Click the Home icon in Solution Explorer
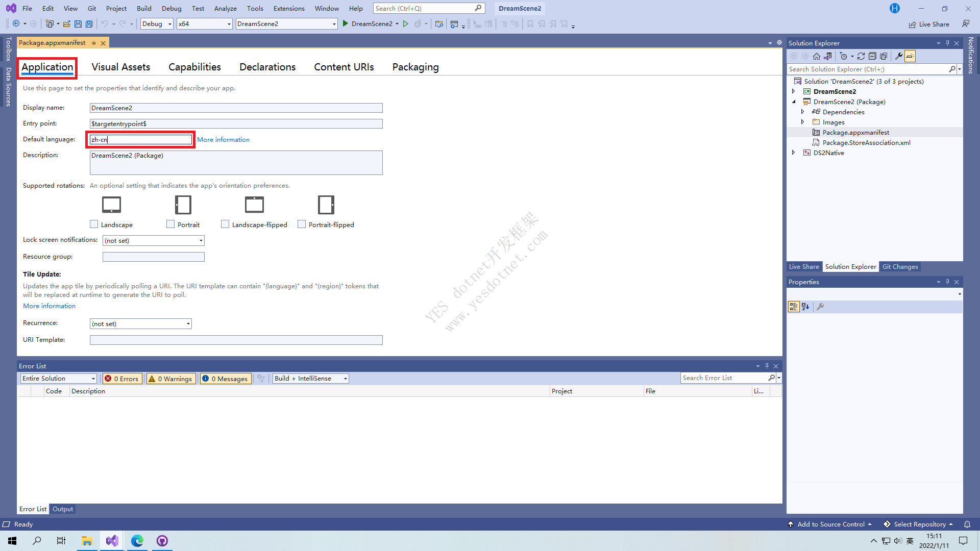The width and height of the screenshot is (980, 551). (x=817, y=56)
